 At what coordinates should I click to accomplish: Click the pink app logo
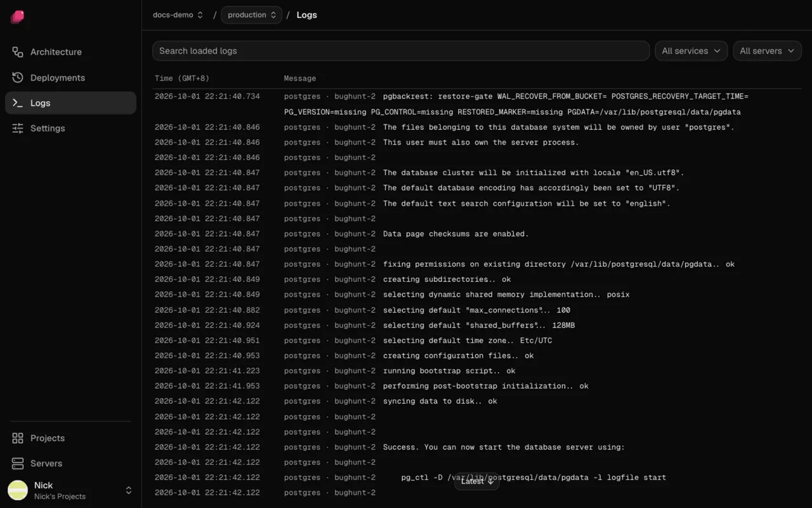pos(18,17)
